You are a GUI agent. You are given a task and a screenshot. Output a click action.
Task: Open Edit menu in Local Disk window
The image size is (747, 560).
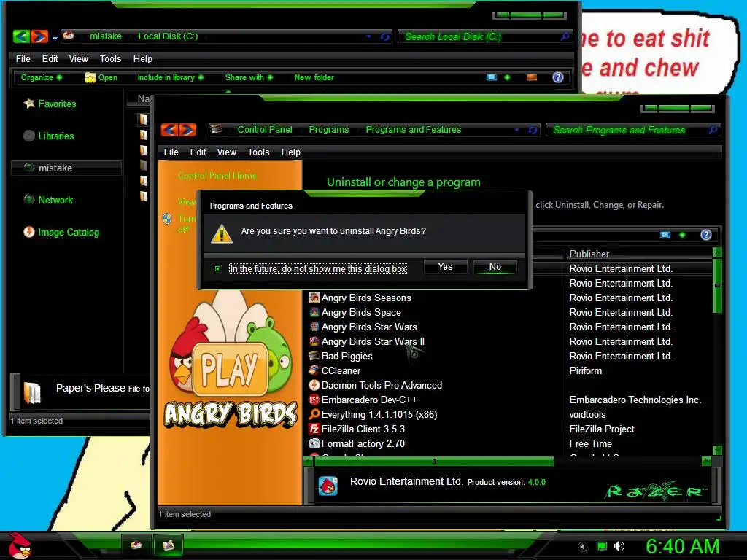50,58
